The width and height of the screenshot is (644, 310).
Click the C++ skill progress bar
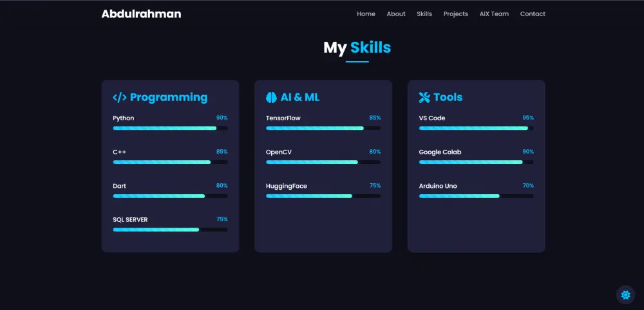(x=170, y=162)
